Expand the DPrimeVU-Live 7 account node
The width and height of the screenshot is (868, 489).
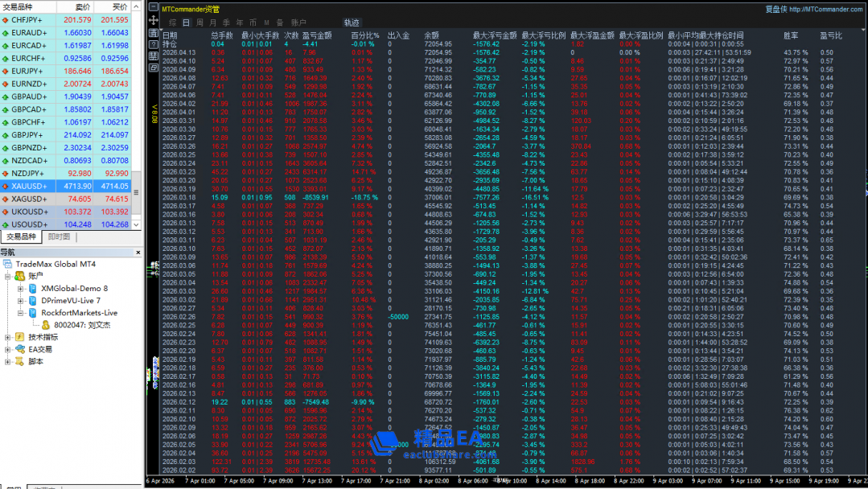tap(22, 300)
